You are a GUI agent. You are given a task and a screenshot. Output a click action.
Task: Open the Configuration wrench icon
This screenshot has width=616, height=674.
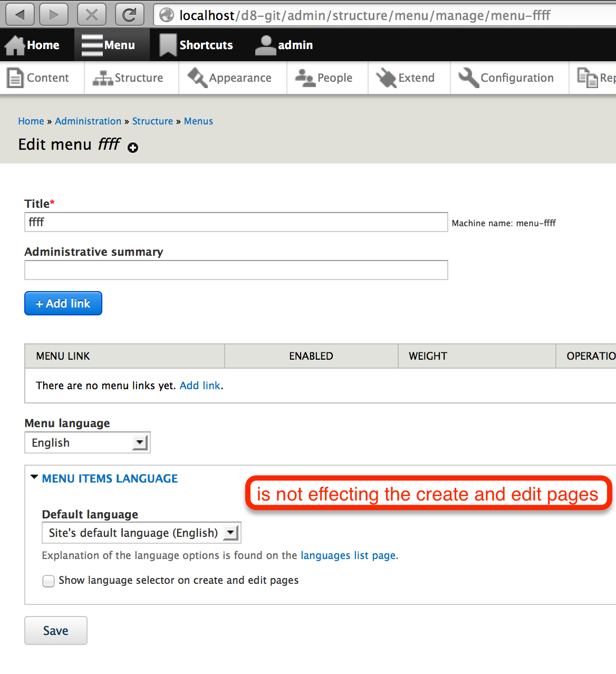click(468, 78)
